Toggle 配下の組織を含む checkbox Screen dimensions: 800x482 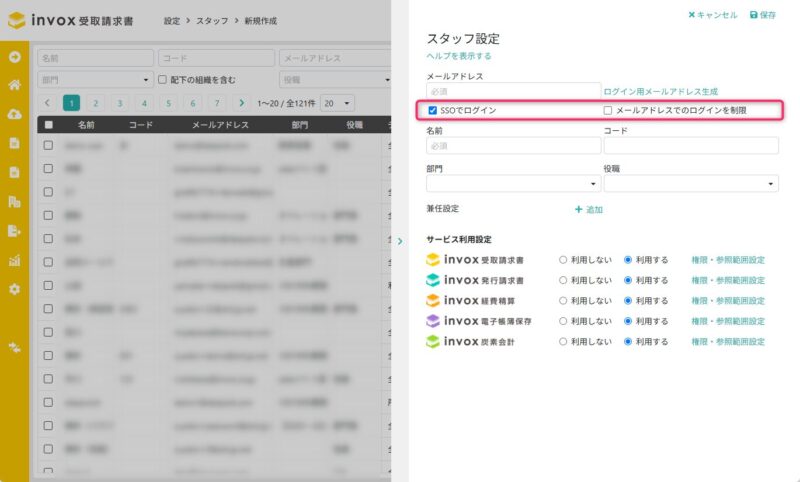coord(162,80)
